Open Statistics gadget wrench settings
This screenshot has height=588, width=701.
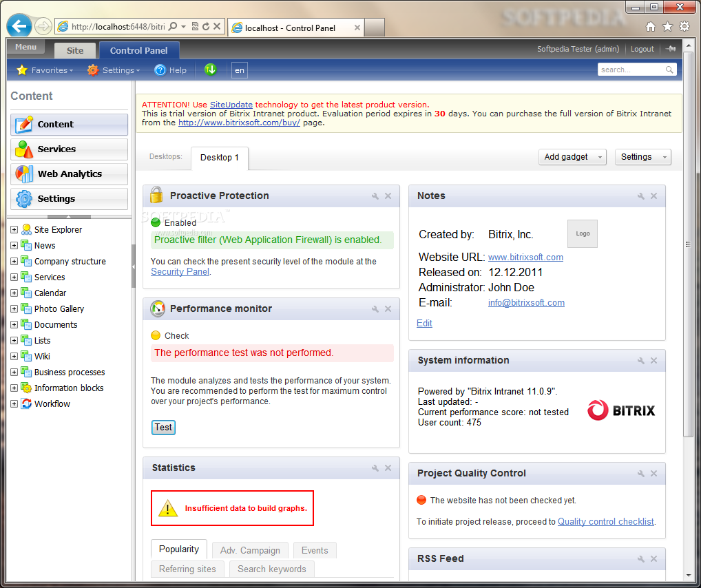pyautogui.click(x=375, y=468)
